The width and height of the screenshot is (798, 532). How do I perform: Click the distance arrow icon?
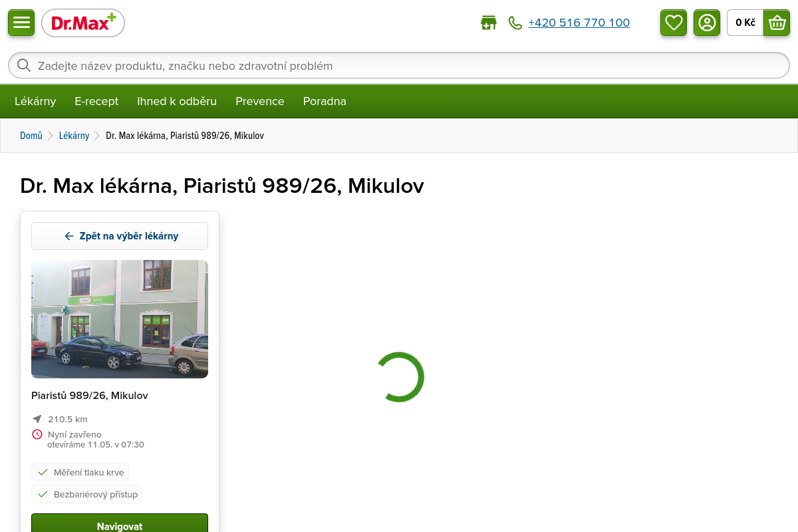[37, 419]
